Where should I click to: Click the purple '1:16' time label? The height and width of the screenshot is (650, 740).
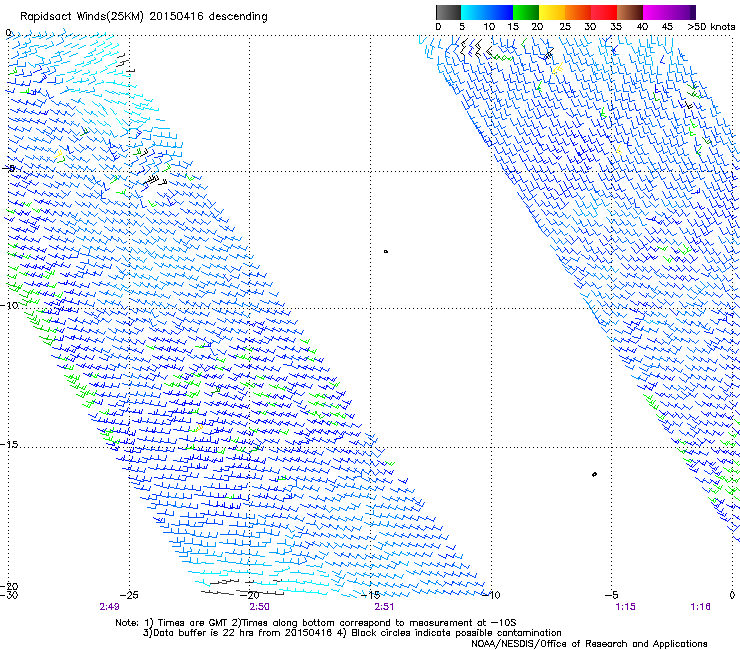click(700, 607)
